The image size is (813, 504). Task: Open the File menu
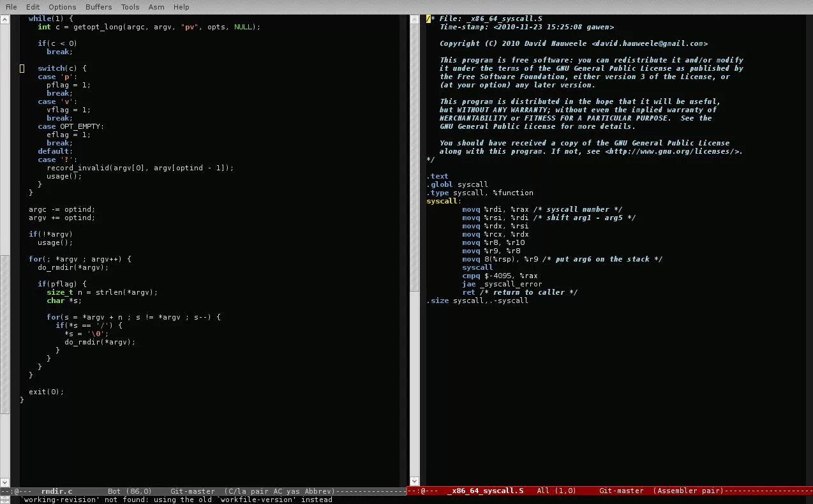tap(11, 7)
